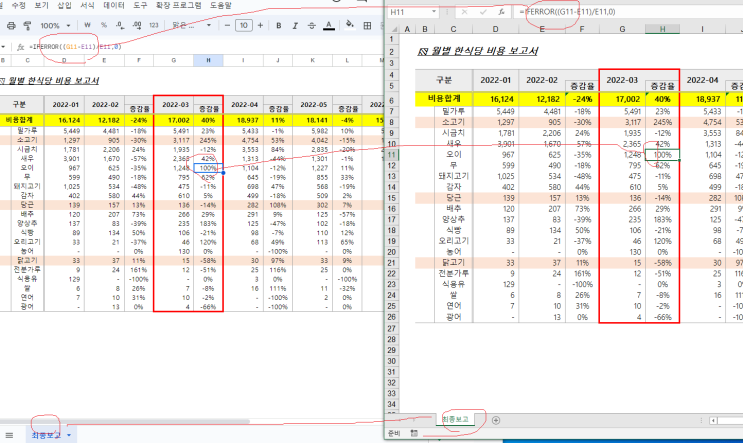Click Excel scroll left arrow
The image size is (743, 443).
coord(713,420)
